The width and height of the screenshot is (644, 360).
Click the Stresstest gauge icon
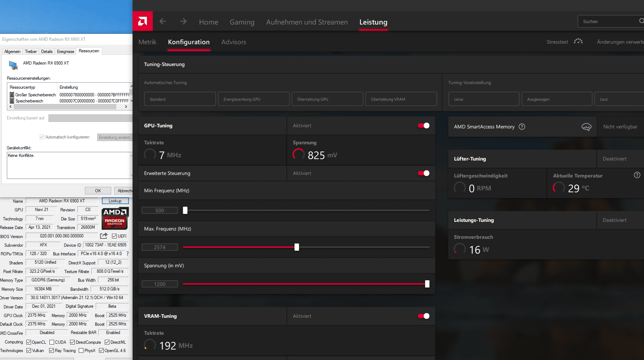coord(578,41)
